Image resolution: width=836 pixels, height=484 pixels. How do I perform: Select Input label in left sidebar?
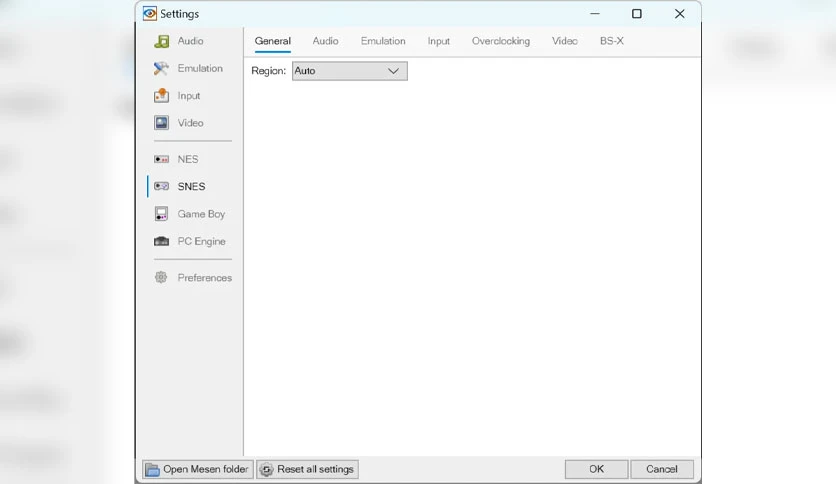coord(189,96)
